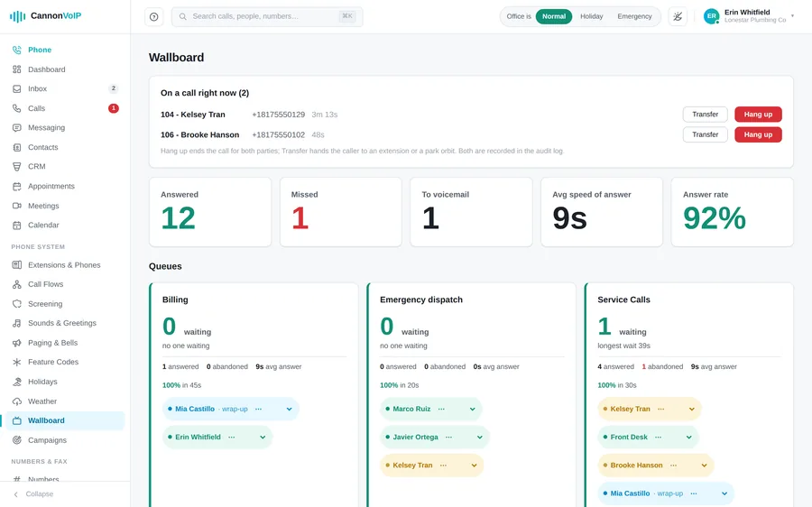Image resolution: width=812 pixels, height=507 pixels.
Task: Click the Call Flows branch icon
Action: tap(17, 284)
